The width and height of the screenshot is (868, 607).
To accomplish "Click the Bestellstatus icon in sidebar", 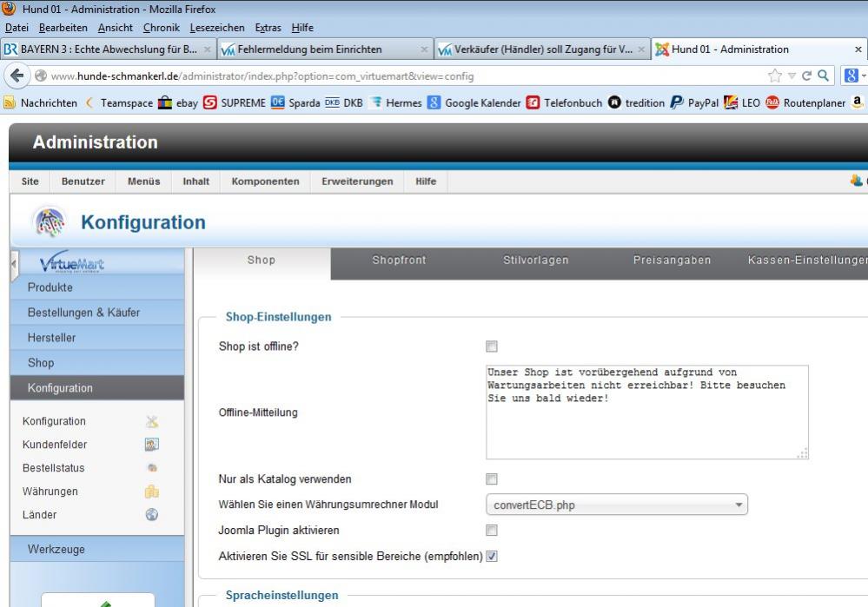I will (152, 468).
